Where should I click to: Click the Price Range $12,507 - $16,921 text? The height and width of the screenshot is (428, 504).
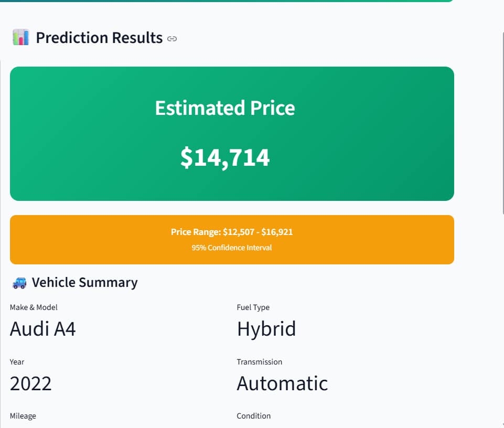click(x=232, y=232)
